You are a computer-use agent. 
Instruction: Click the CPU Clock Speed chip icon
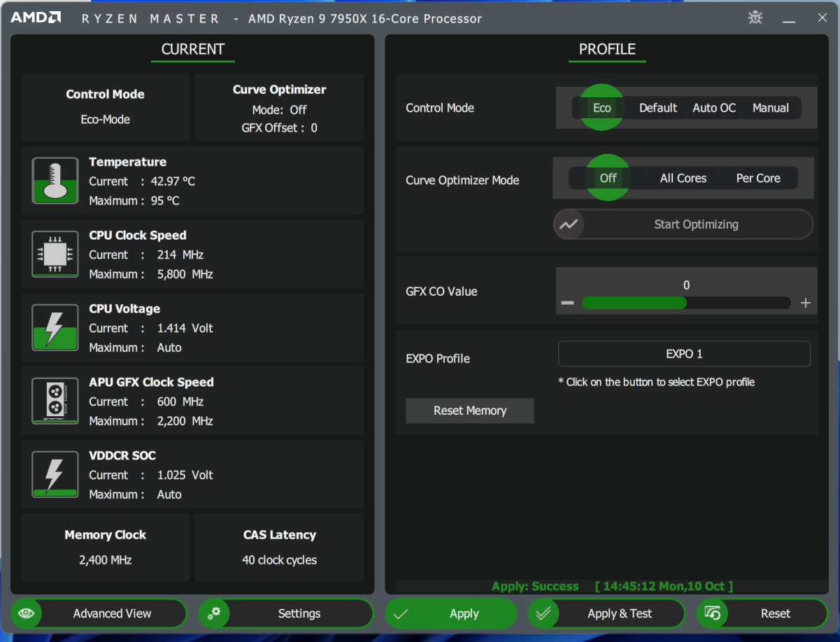tap(55, 254)
